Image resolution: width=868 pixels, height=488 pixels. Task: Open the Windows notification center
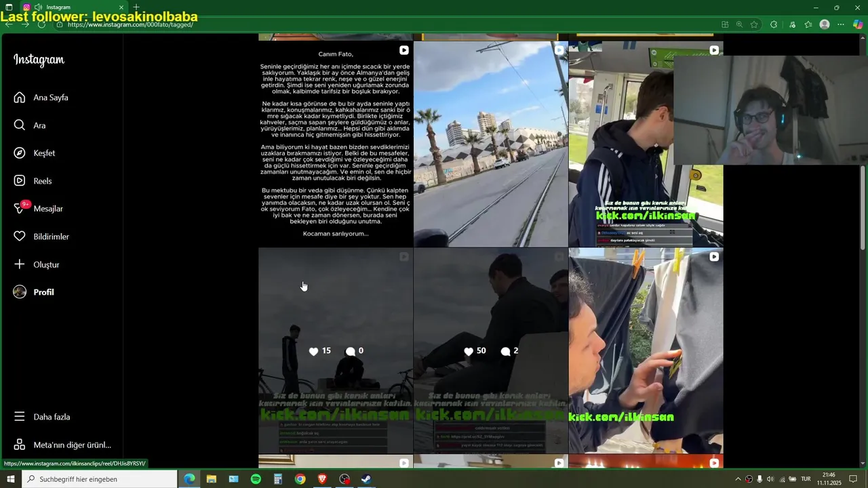click(853, 479)
